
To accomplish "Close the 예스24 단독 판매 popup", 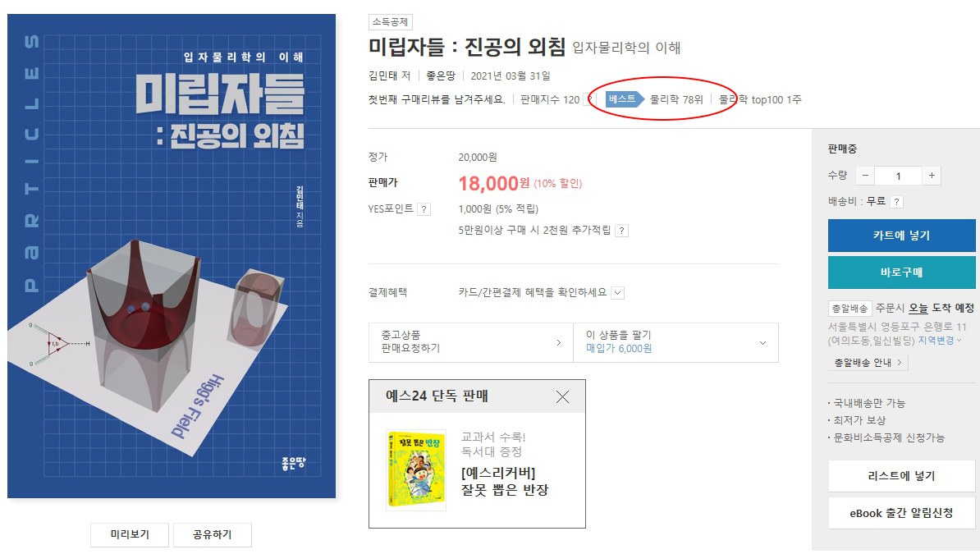I will click(x=562, y=396).
